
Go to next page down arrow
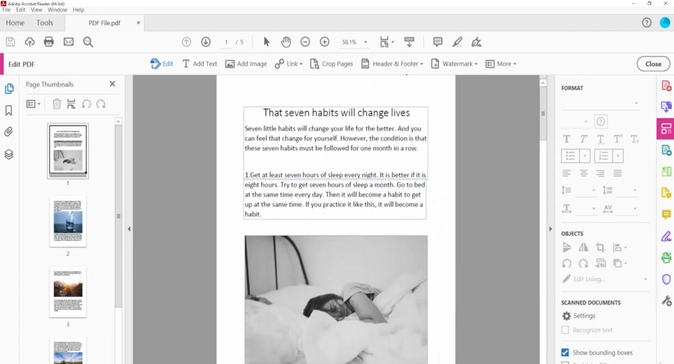tap(206, 42)
